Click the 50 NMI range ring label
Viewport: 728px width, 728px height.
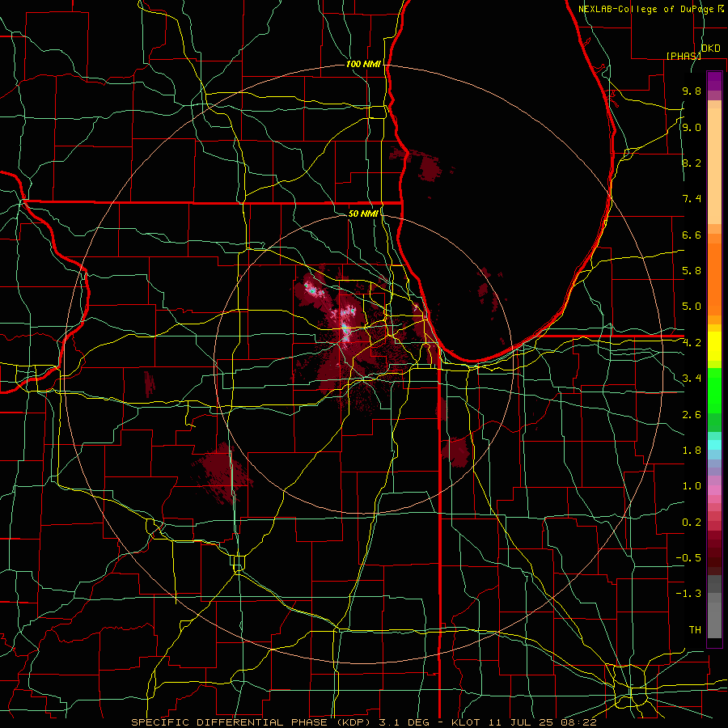coord(363,214)
